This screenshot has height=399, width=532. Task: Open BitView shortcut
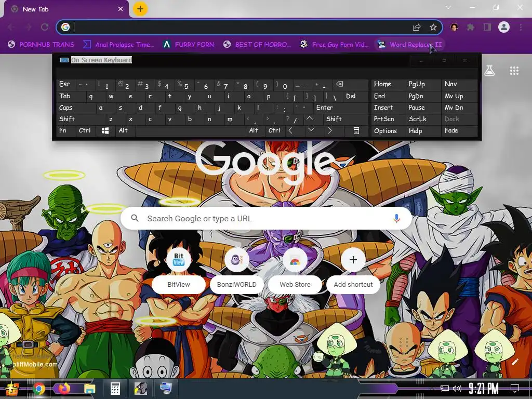coord(179,270)
